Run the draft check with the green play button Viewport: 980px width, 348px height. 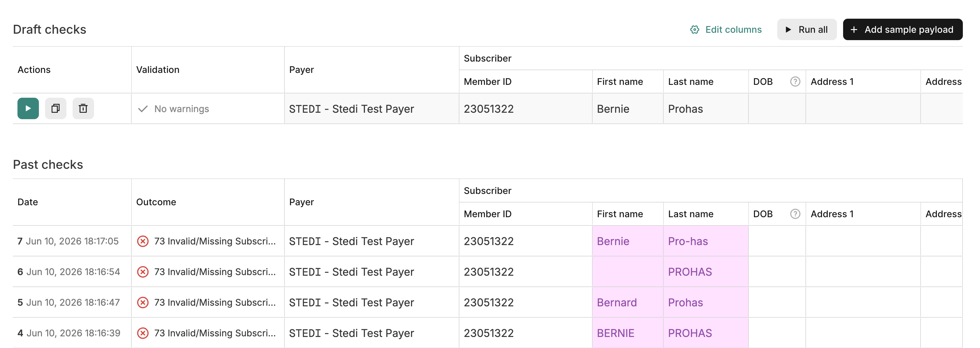tap(28, 108)
